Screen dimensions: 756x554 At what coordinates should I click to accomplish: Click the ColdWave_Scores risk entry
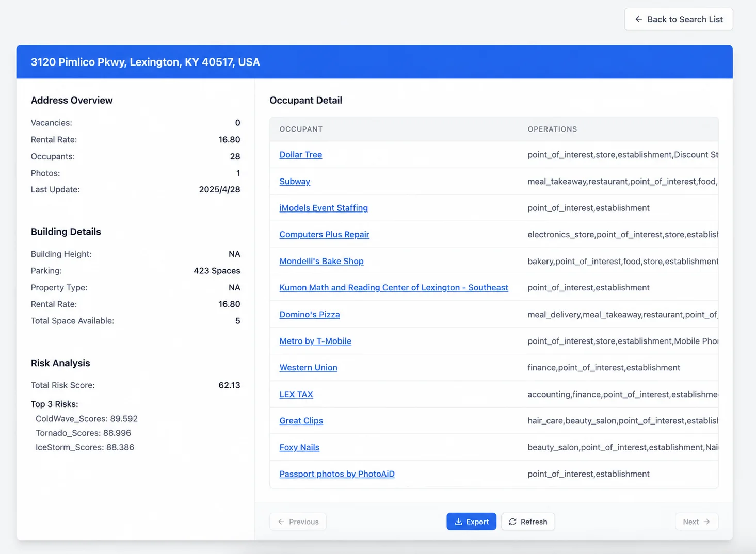click(87, 419)
